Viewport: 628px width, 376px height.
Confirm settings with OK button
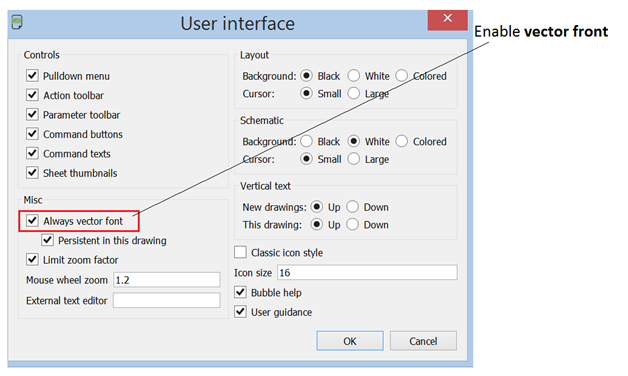pyautogui.click(x=350, y=341)
